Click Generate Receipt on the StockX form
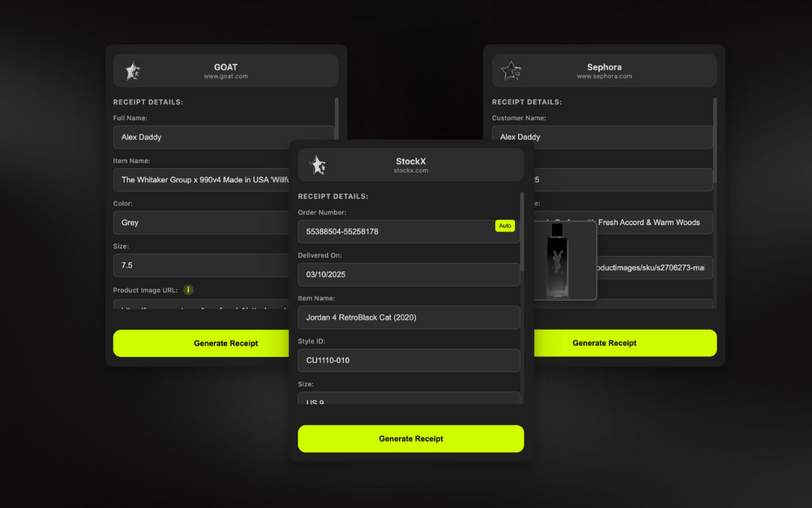Screen dimensions: 812x508 410,438
